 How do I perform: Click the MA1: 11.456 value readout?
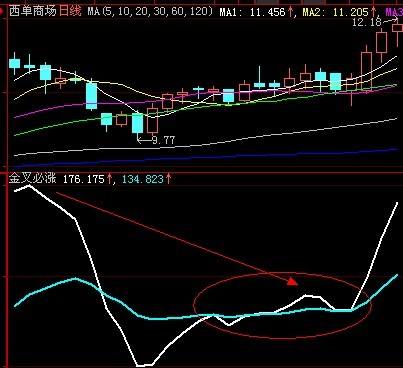coord(252,13)
